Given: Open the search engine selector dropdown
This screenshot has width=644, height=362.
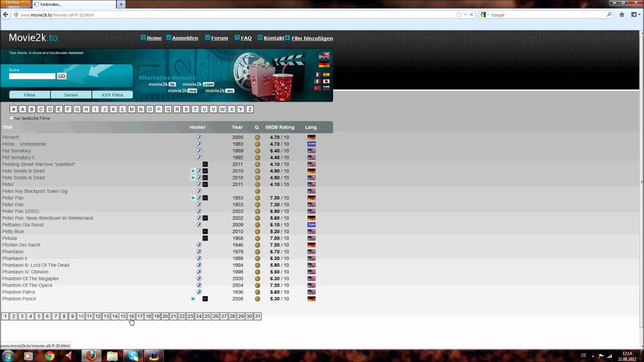Looking at the screenshot, I should (x=484, y=15).
